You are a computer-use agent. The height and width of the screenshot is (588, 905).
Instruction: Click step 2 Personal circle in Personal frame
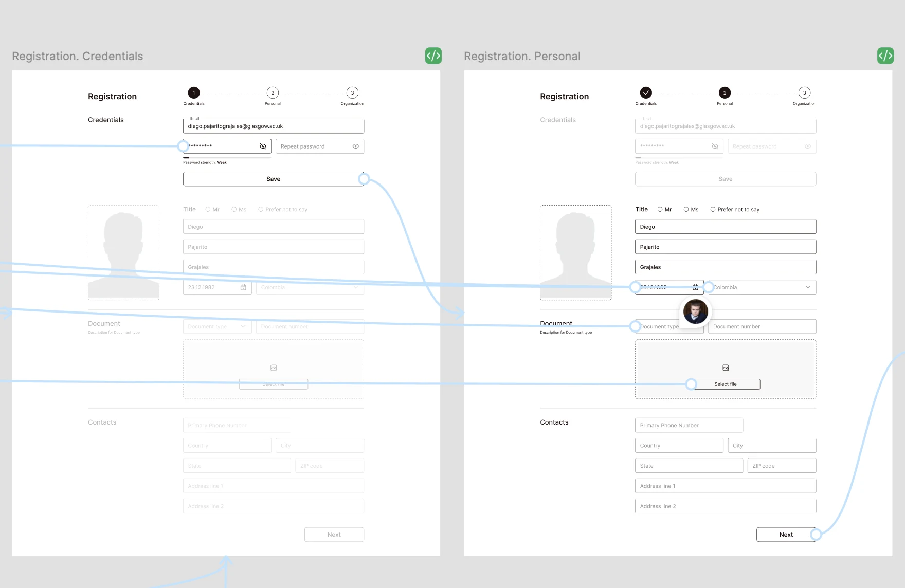pyautogui.click(x=725, y=93)
